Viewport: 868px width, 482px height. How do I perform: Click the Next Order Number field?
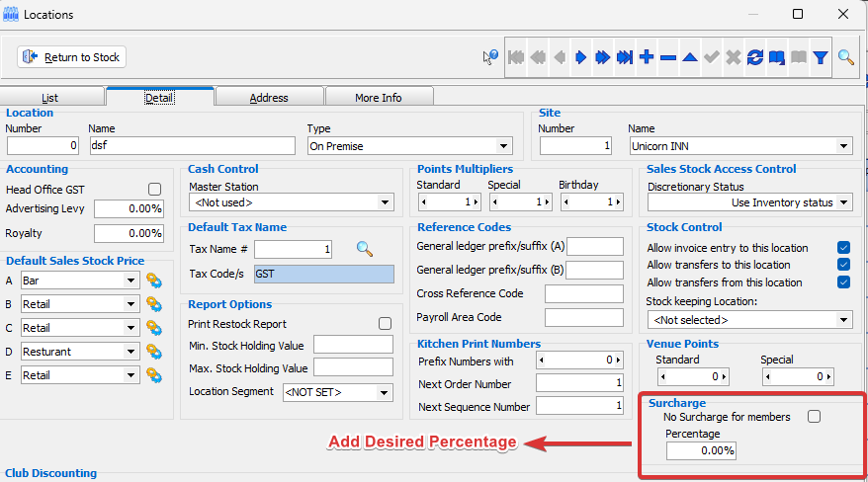(x=579, y=383)
